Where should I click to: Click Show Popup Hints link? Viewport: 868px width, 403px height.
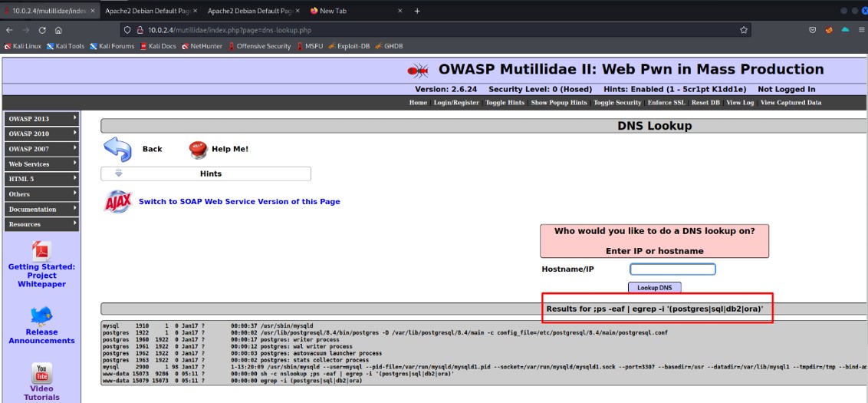(x=559, y=103)
